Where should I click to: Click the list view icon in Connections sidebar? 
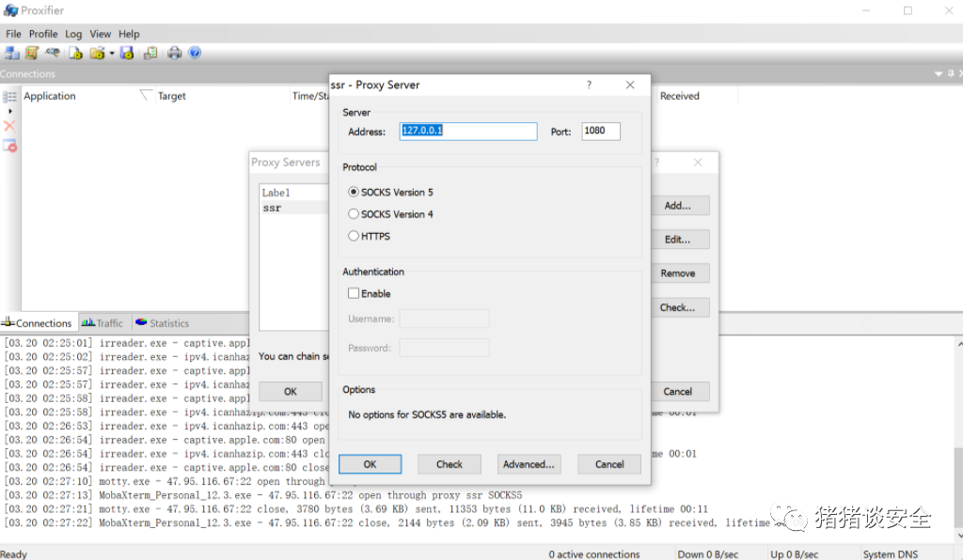tap(9, 96)
